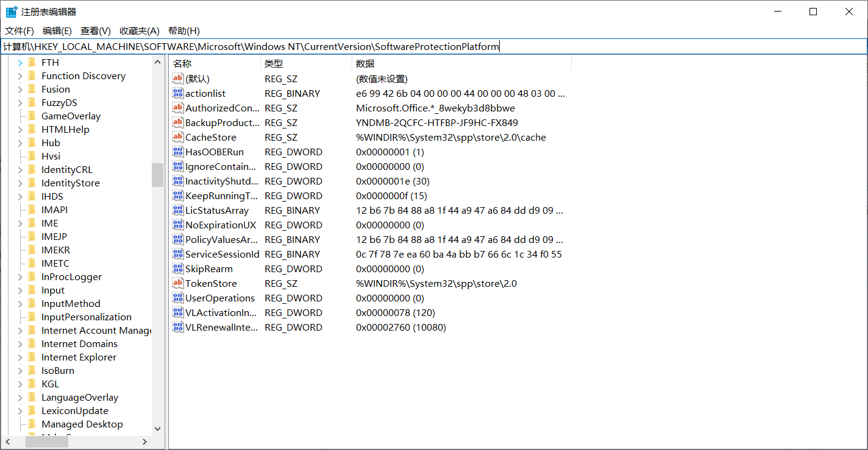
Task: Select the Hvsi key in tree
Action: 51,156
